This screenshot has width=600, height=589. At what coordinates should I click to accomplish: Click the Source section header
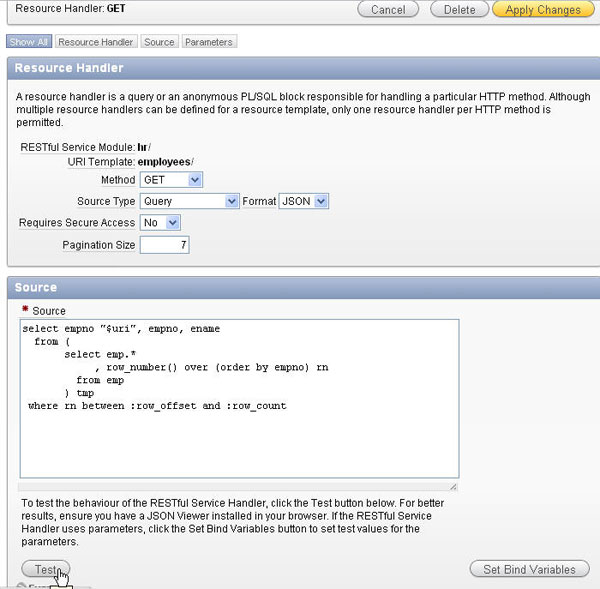coord(303,287)
